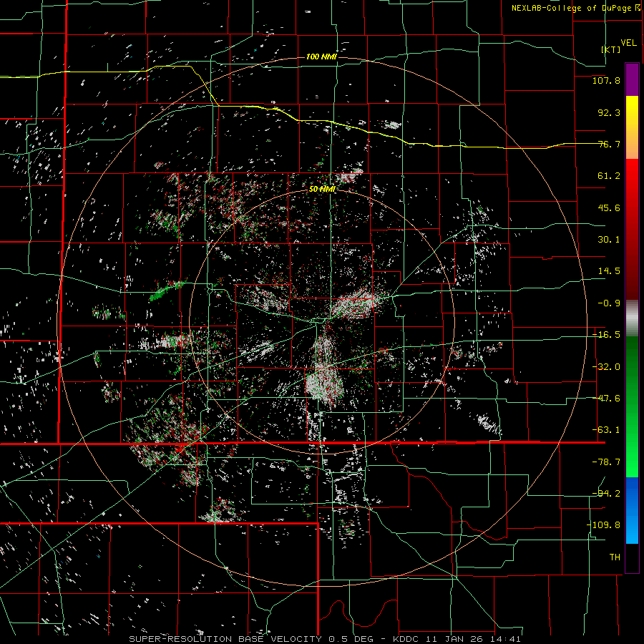The width and height of the screenshot is (644, 644).
Task: Click the -47.6 value on the velocity scale
Action: [x=606, y=399]
